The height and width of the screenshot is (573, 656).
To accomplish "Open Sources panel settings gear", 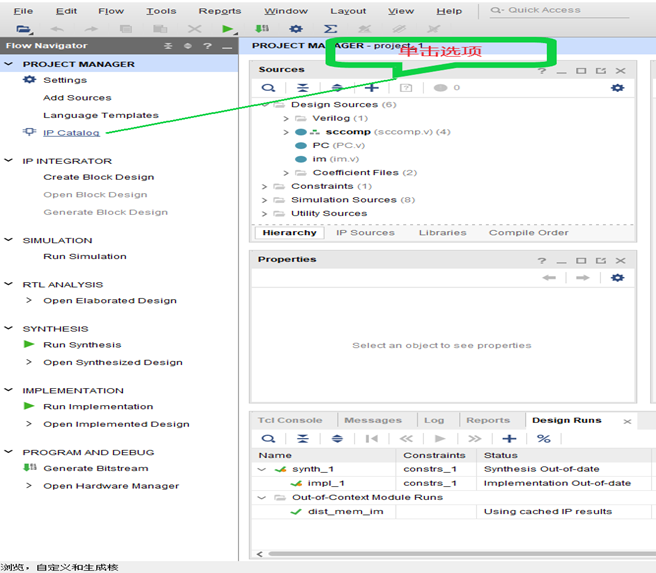I will [x=617, y=88].
